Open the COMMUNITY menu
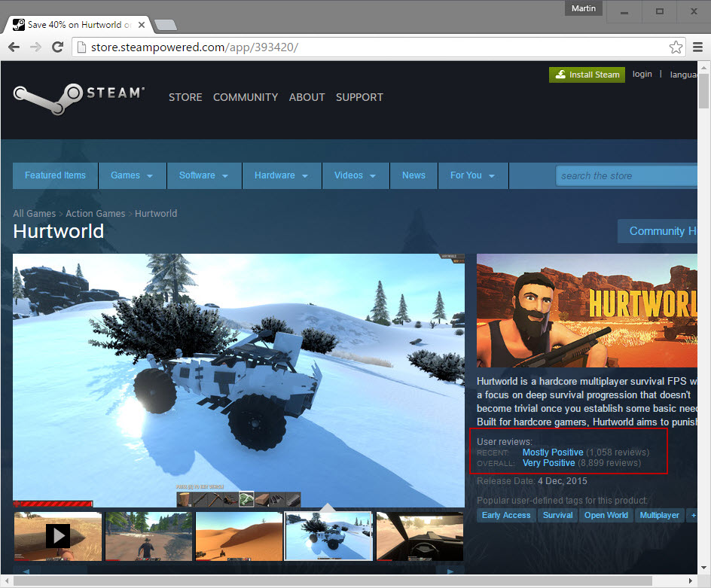This screenshot has height=588, width=711. tap(246, 97)
